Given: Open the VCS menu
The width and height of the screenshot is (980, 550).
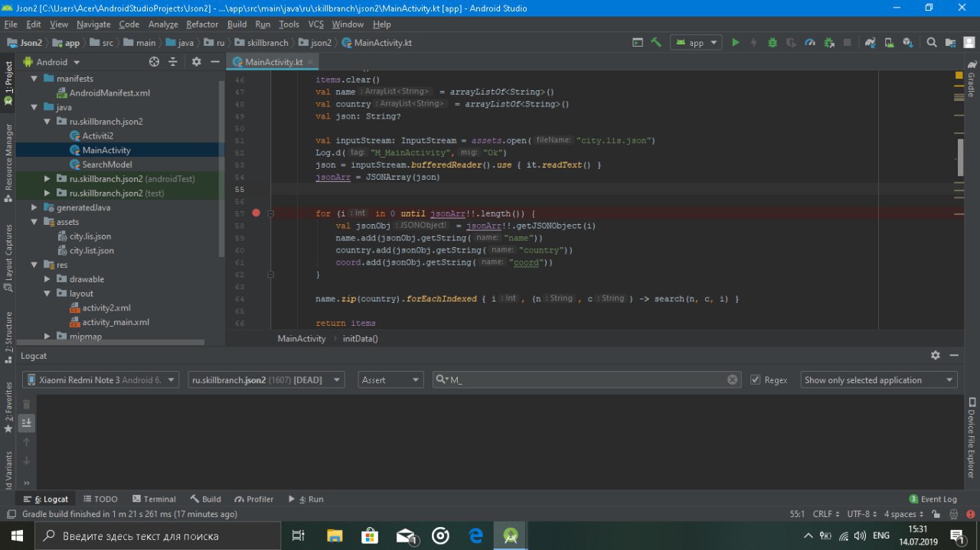Looking at the screenshot, I should tap(315, 24).
